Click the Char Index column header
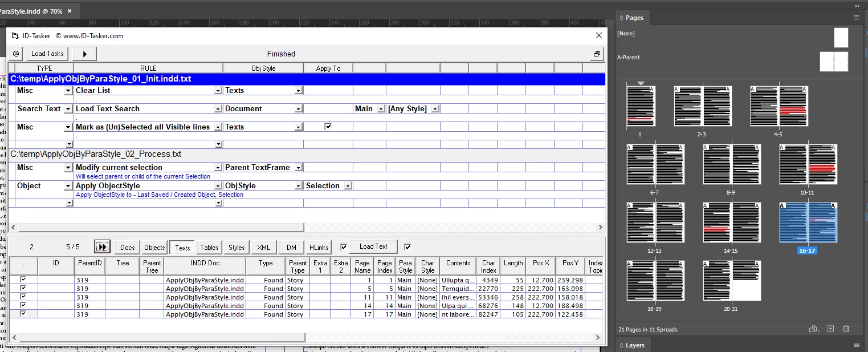 pyautogui.click(x=488, y=266)
